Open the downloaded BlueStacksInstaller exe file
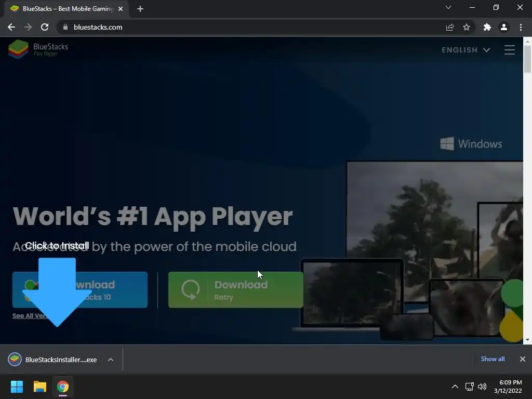Image resolution: width=532 pixels, height=399 pixels. [x=52, y=360]
